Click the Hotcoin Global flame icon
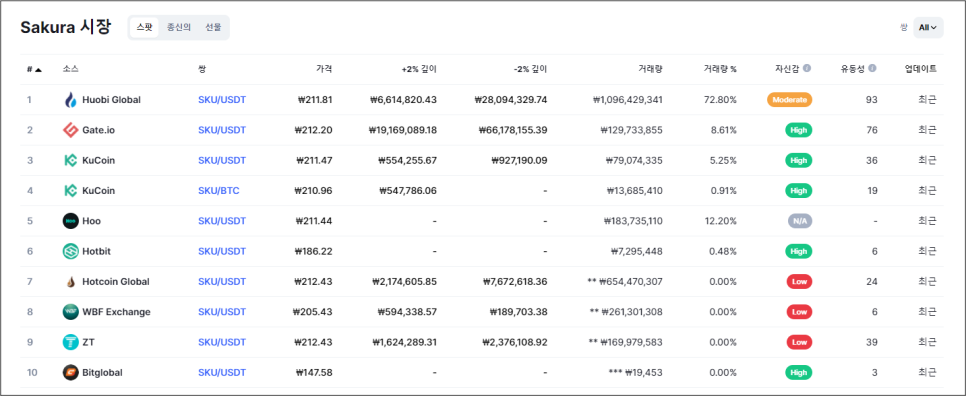Image resolution: width=966 pixels, height=396 pixels. click(71, 281)
